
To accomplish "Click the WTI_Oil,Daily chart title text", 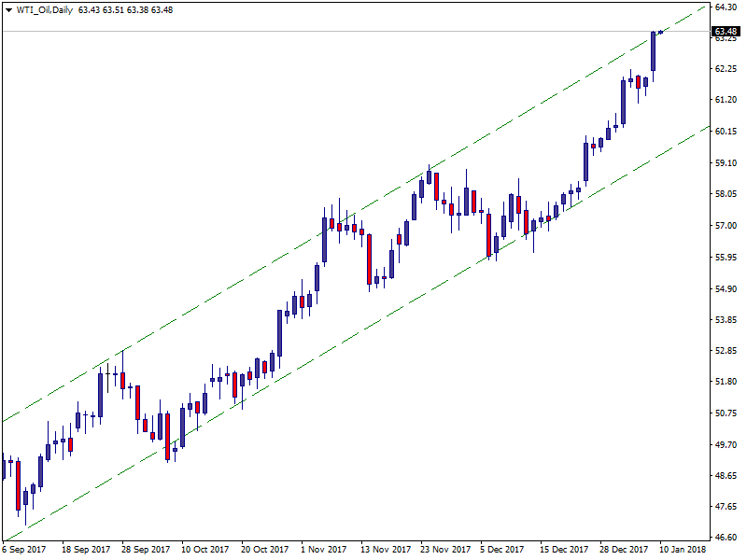I will click(46, 9).
